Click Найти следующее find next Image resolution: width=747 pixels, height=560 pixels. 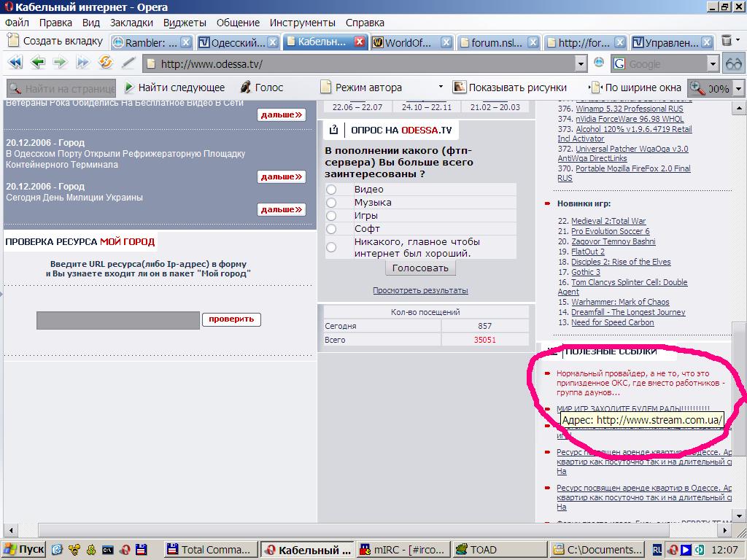[x=174, y=87]
